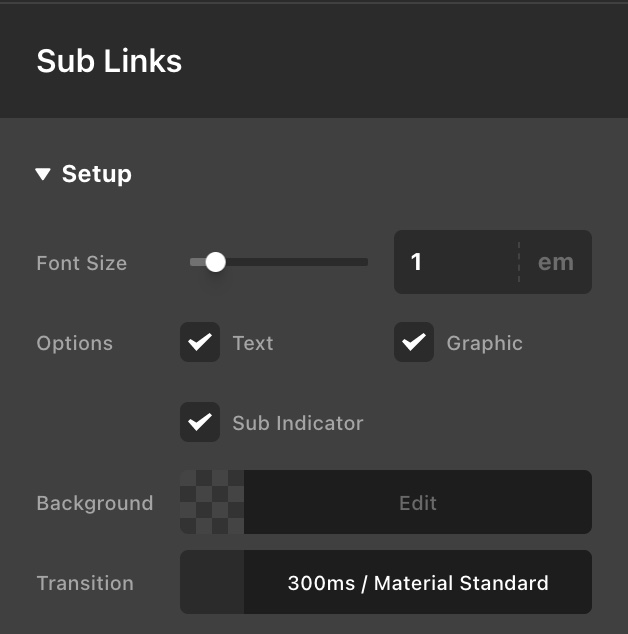Disable the Graphic option checkbox

(x=414, y=343)
